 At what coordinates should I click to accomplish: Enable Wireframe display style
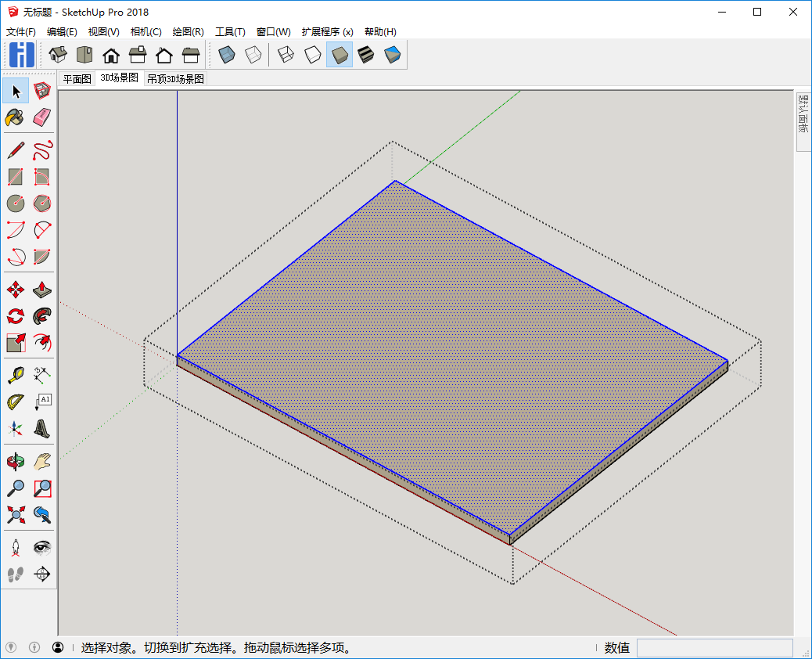click(x=286, y=55)
